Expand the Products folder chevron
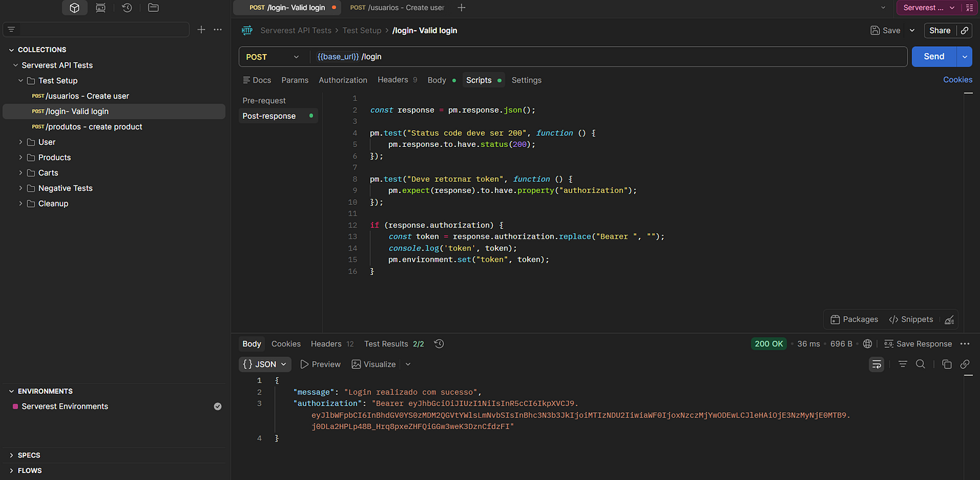Screen dimensions: 980x480 21,157
